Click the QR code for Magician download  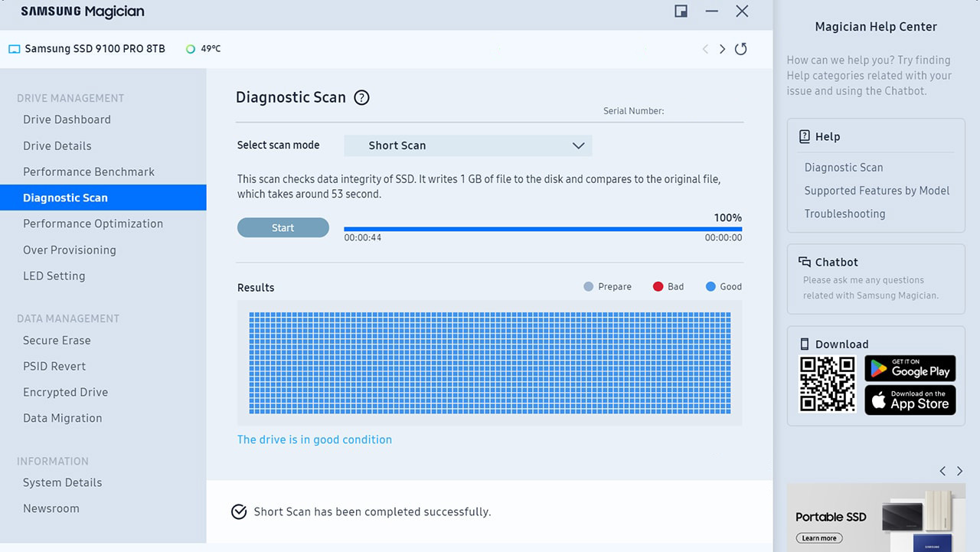coord(827,384)
